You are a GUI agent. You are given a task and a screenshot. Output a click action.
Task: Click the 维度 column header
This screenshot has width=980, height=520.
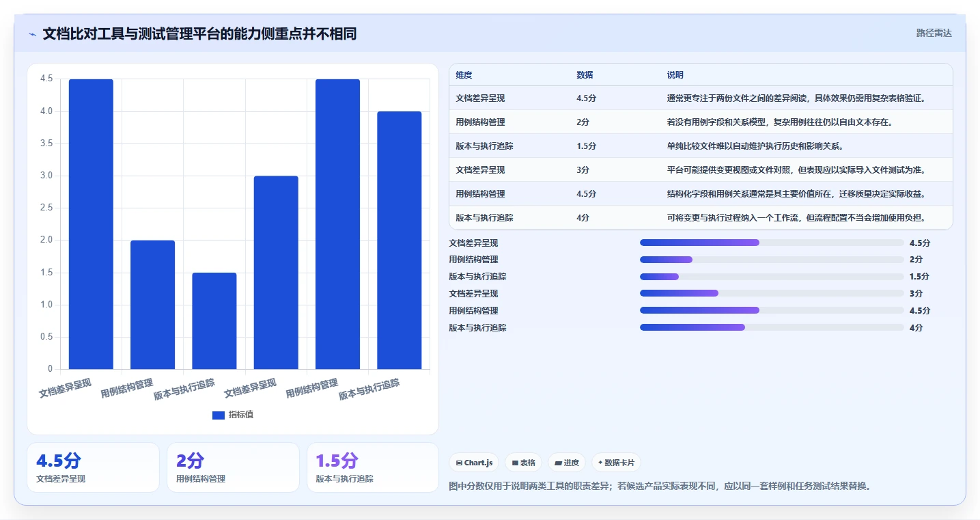tap(464, 75)
